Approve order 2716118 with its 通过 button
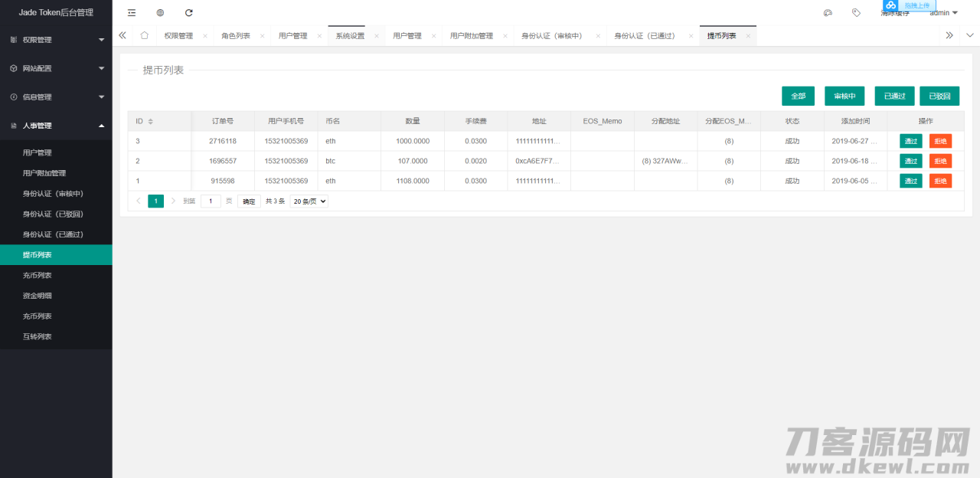The height and width of the screenshot is (478, 980). click(x=910, y=141)
